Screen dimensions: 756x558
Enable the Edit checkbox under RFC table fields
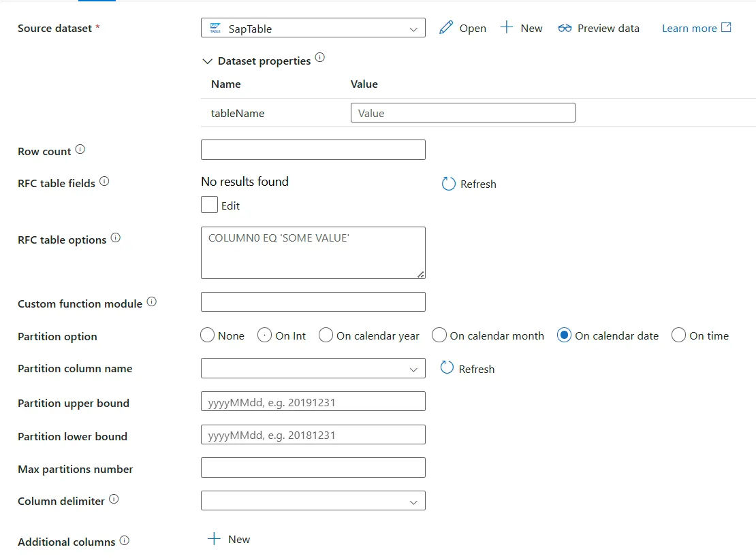(x=208, y=204)
